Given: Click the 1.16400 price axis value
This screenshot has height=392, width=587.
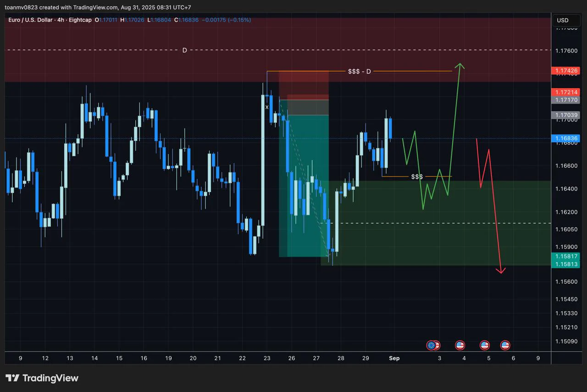Looking at the screenshot, I should pos(566,188).
